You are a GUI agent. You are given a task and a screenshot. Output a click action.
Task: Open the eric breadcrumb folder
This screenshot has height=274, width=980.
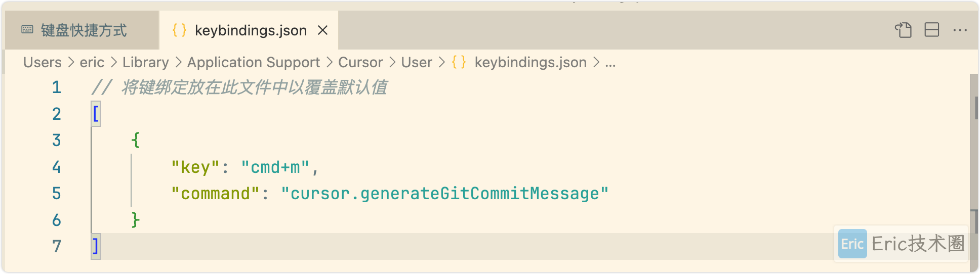point(92,62)
